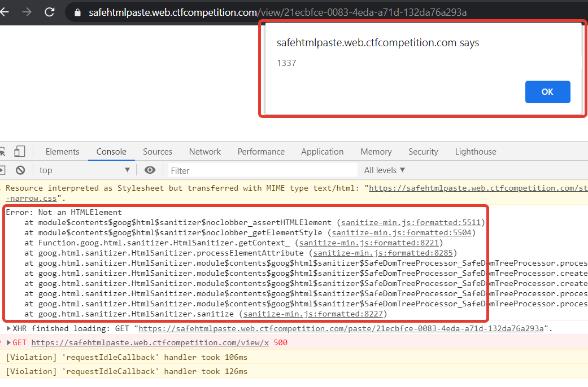Create a live expression with the eye icon
The height and width of the screenshot is (387, 588).
tap(150, 170)
